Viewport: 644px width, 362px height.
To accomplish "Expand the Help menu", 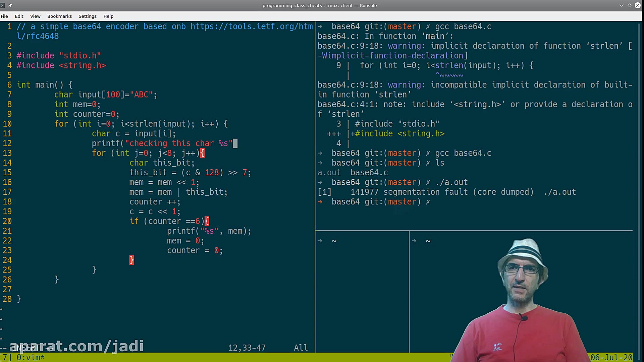I will [108, 16].
